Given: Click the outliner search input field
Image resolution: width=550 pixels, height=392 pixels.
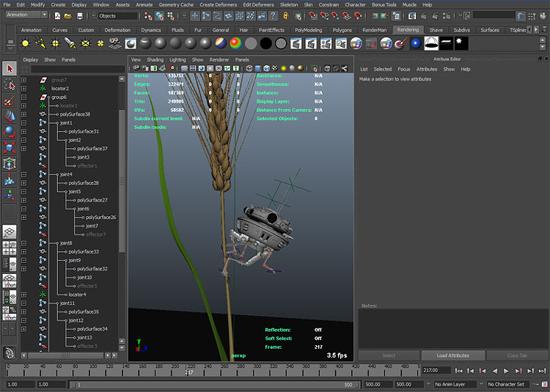Looking at the screenshot, I should [x=78, y=70].
